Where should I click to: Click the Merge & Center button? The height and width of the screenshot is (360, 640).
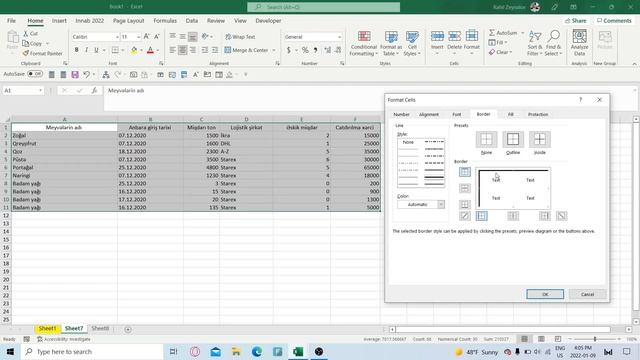click(x=247, y=50)
